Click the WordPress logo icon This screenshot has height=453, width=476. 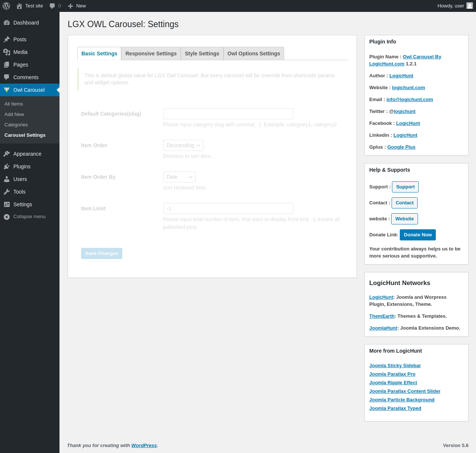(6, 6)
